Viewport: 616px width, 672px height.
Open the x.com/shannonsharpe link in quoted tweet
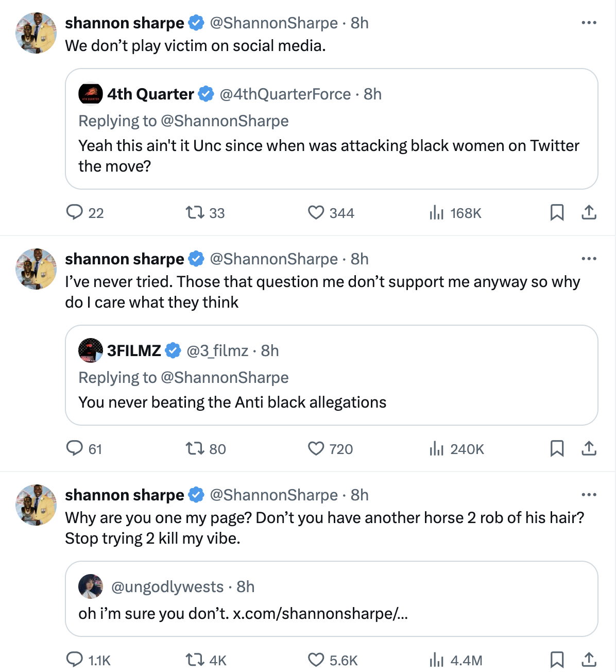320,613
